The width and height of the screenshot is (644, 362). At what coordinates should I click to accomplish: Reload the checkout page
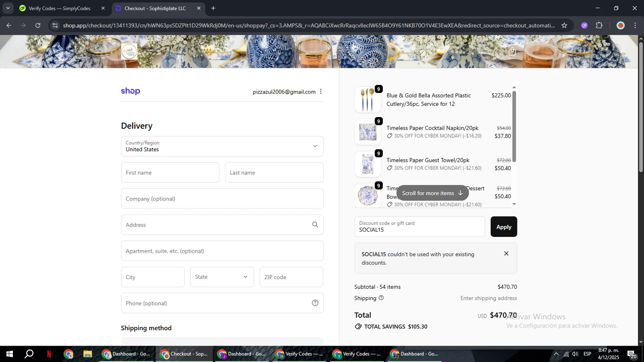point(38,25)
